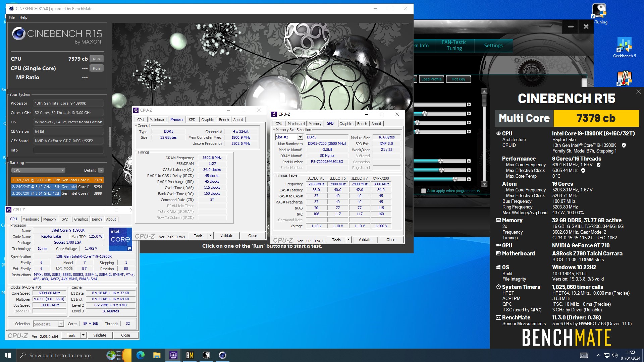Select ranking row 32C/32T 13th Gen 7379
Viewport: 644px width, 362px height.
point(57,180)
